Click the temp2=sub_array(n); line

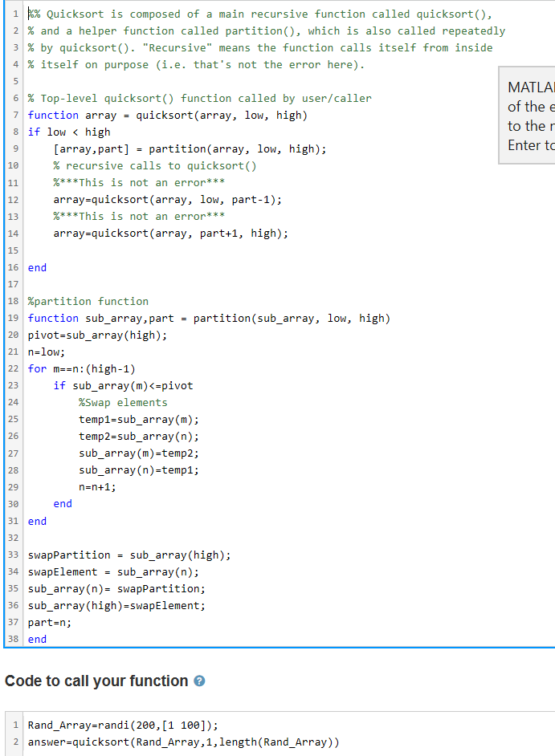point(139,437)
